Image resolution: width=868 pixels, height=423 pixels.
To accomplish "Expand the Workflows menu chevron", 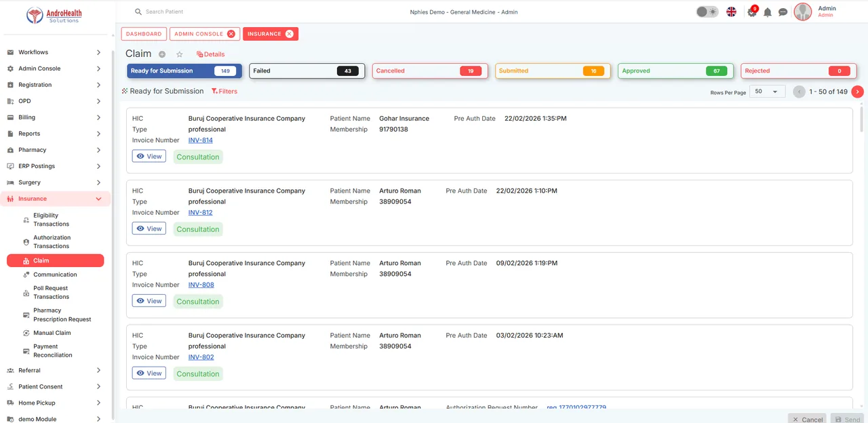I will pos(98,52).
